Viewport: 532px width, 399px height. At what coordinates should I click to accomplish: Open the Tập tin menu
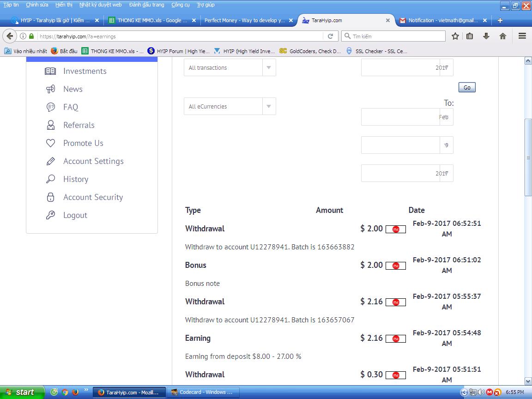point(11,5)
